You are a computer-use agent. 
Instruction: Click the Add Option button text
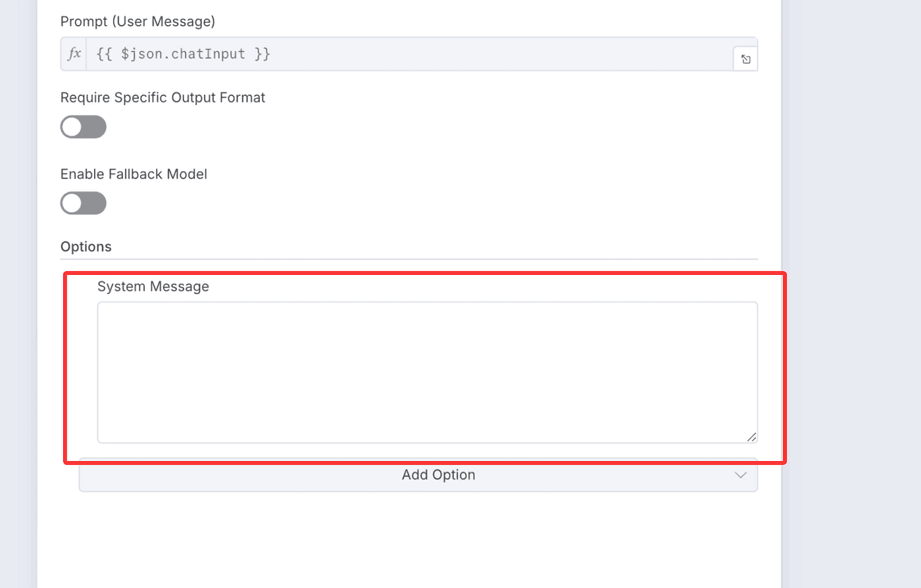tap(438, 475)
